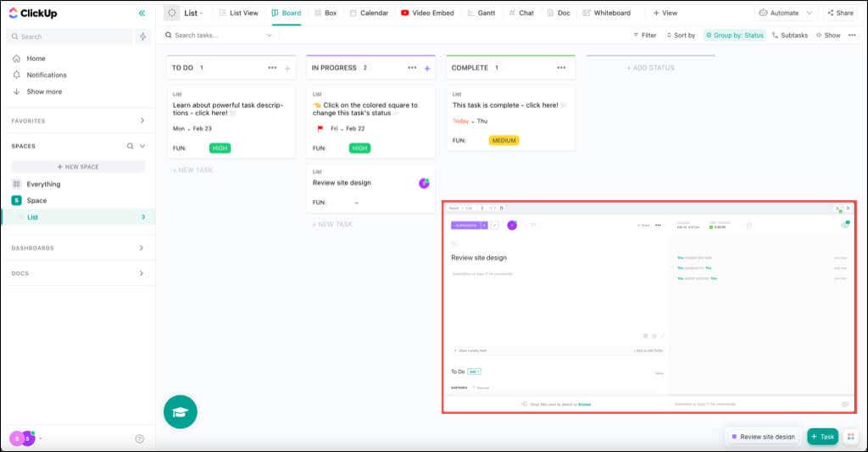The image size is (868, 452).
Task: Click the red flag priority icon on task card
Action: click(320, 129)
